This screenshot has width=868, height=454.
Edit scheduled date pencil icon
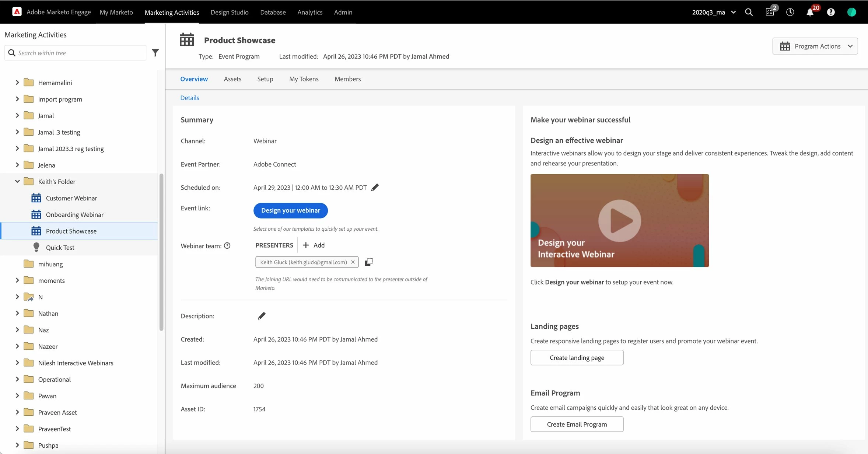(375, 187)
